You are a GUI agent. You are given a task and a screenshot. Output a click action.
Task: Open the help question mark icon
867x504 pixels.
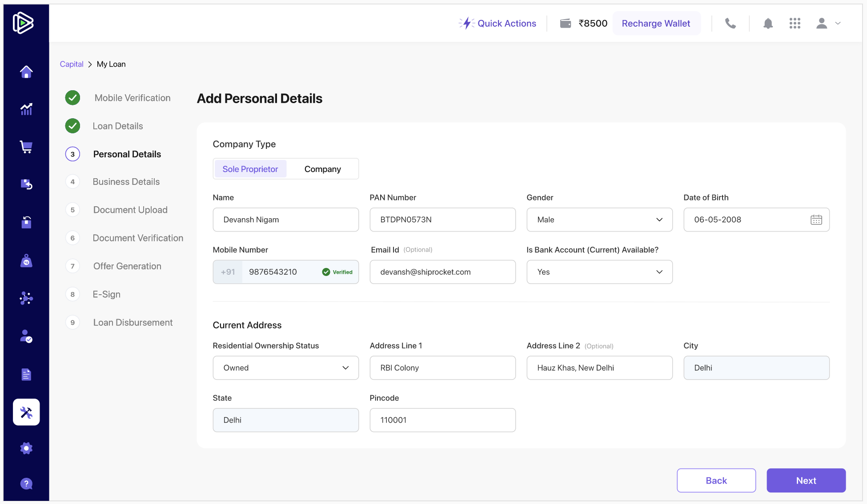(26, 484)
